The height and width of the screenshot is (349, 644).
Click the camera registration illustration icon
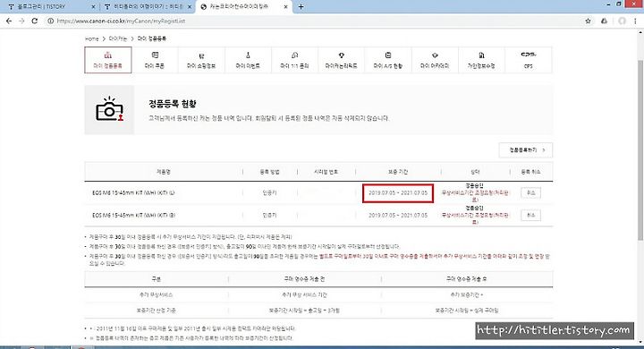tap(109, 109)
